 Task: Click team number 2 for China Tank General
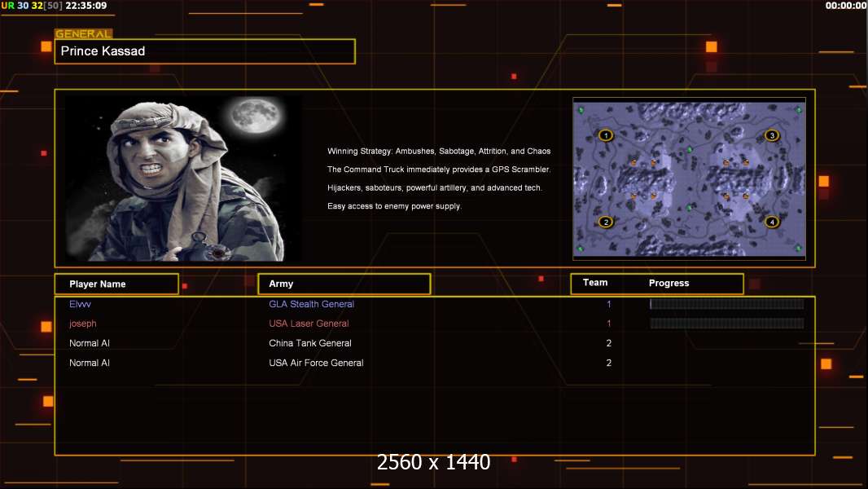tap(609, 343)
